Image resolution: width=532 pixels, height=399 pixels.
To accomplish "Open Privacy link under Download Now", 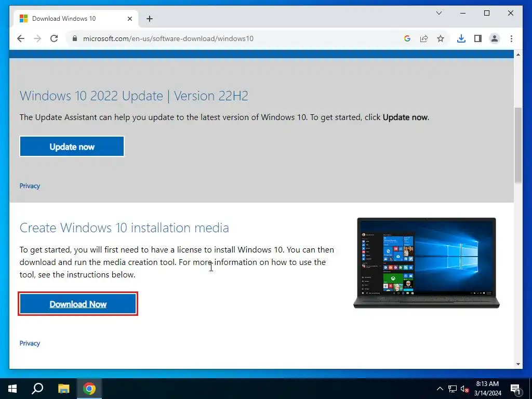I will (30, 343).
